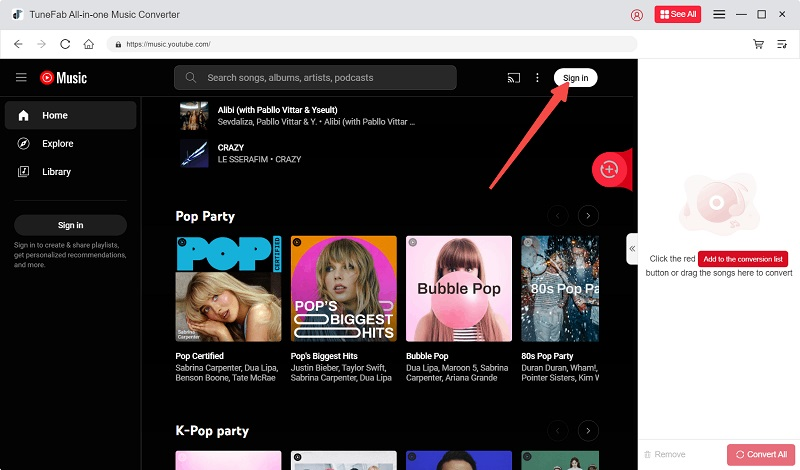The image size is (800, 470).
Task: Select Home in the sidebar
Action: [x=70, y=115]
